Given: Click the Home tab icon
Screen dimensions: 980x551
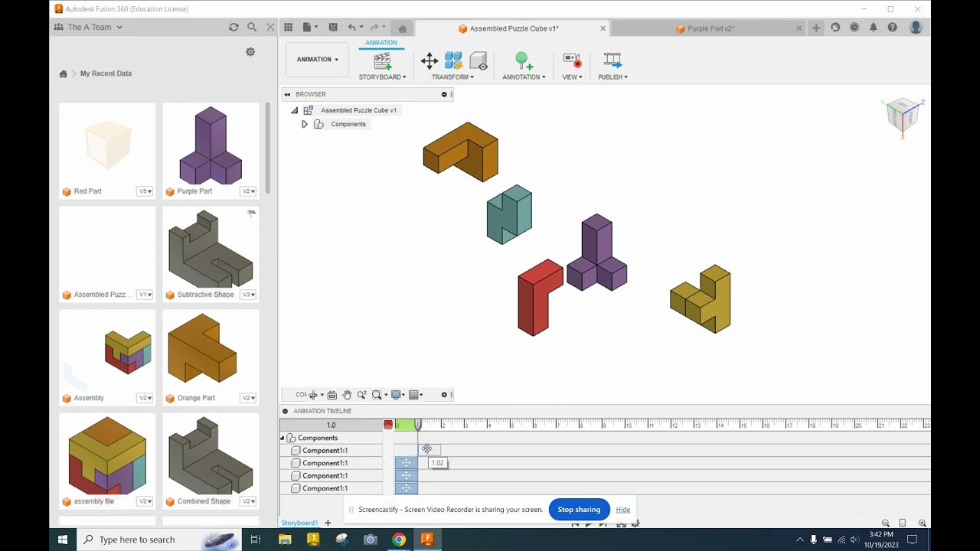Looking at the screenshot, I should pos(402,28).
